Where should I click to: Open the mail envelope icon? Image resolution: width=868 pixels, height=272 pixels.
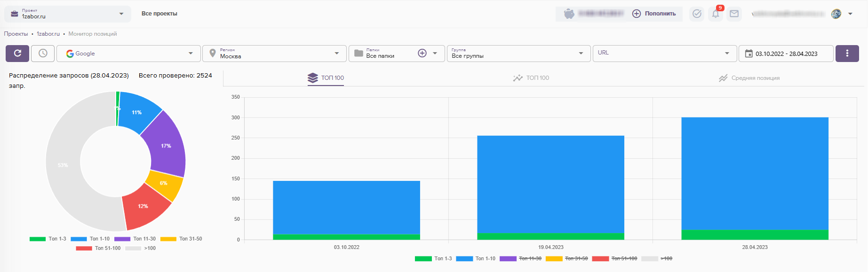[x=734, y=14]
